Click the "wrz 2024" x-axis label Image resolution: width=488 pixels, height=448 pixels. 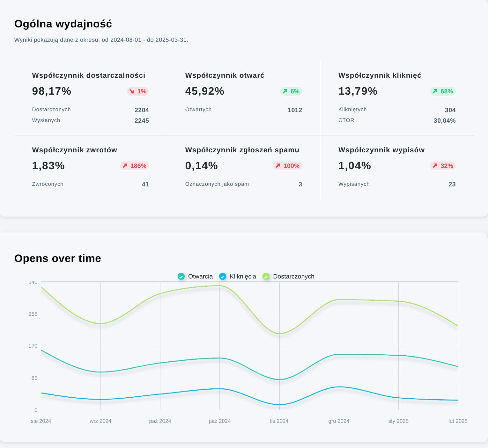pos(100,421)
